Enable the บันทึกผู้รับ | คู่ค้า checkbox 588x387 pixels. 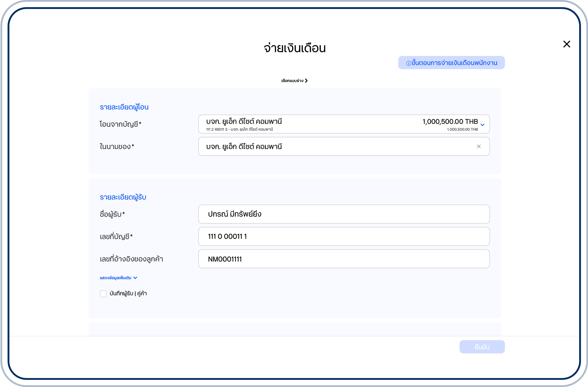tap(103, 294)
